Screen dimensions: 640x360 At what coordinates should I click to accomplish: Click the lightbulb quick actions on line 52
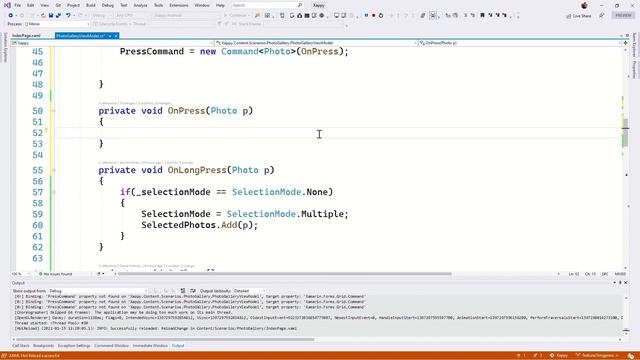[46, 131]
